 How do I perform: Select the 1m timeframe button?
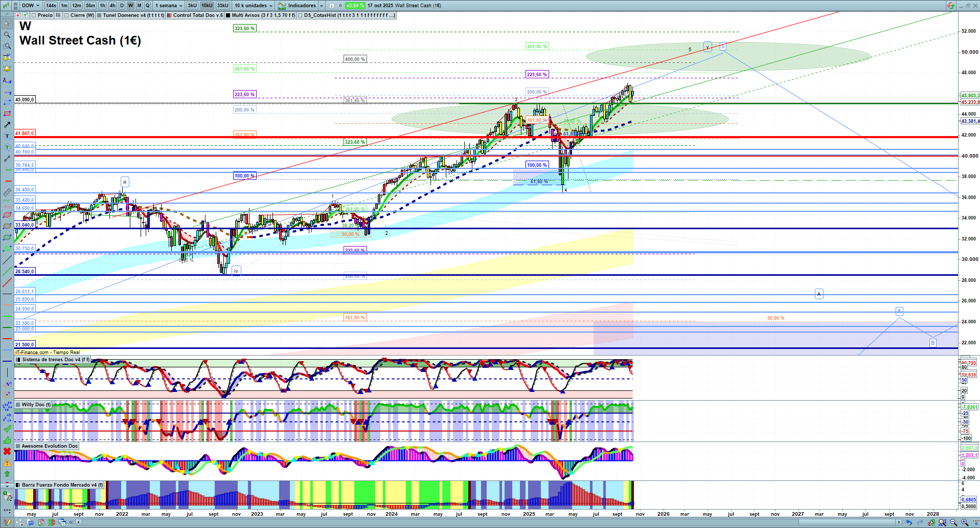click(x=64, y=6)
